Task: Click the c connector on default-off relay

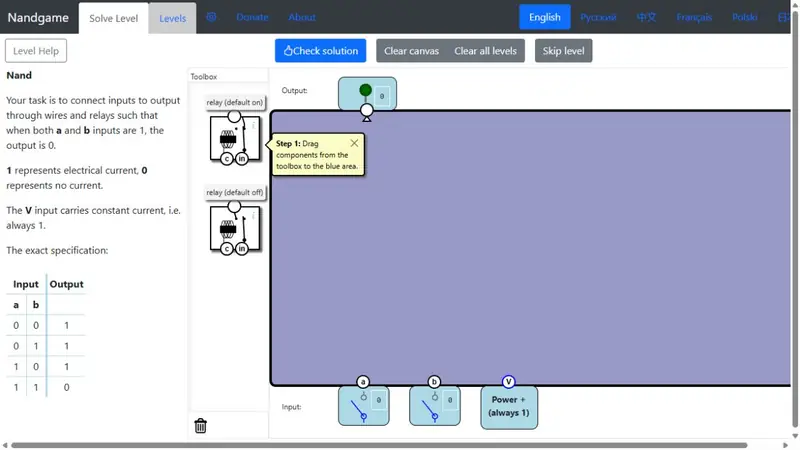Action: [227, 249]
